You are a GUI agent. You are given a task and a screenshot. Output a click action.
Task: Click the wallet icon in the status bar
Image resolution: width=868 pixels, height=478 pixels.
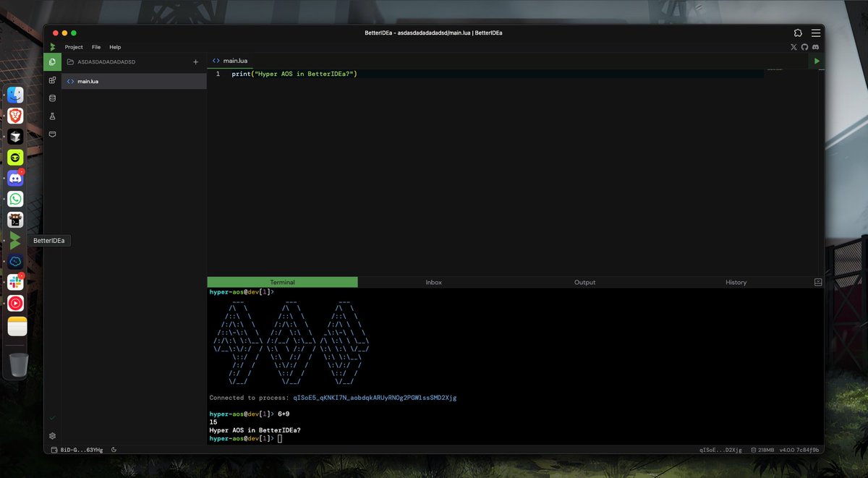click(54, 450)
